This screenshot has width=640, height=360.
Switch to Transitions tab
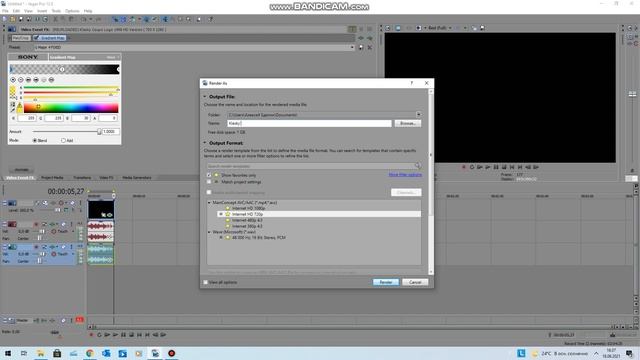point(82,178)
